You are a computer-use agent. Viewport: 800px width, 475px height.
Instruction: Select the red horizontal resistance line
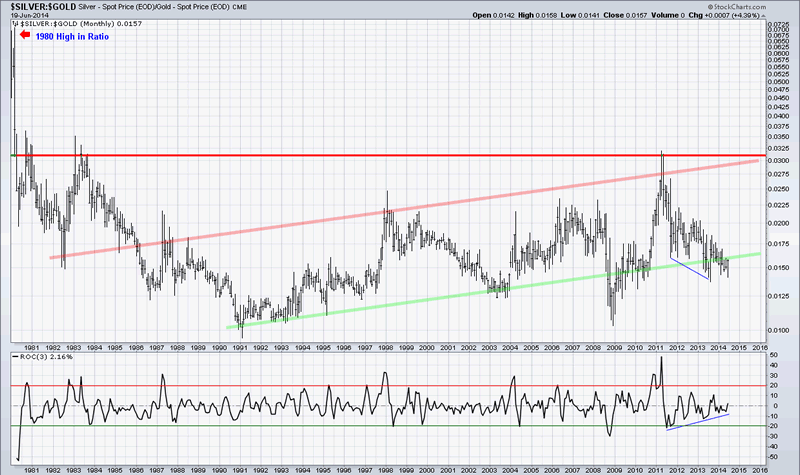pos(400,156)
